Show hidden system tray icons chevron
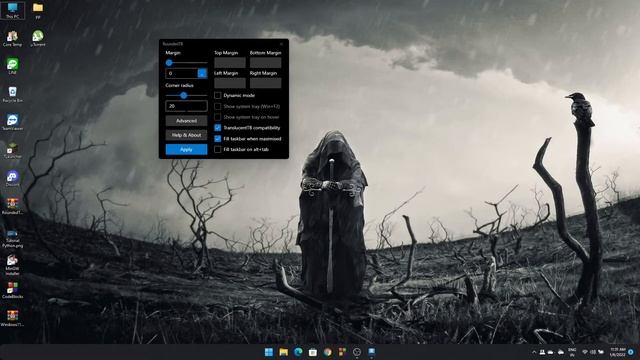 tap(534, 352)
